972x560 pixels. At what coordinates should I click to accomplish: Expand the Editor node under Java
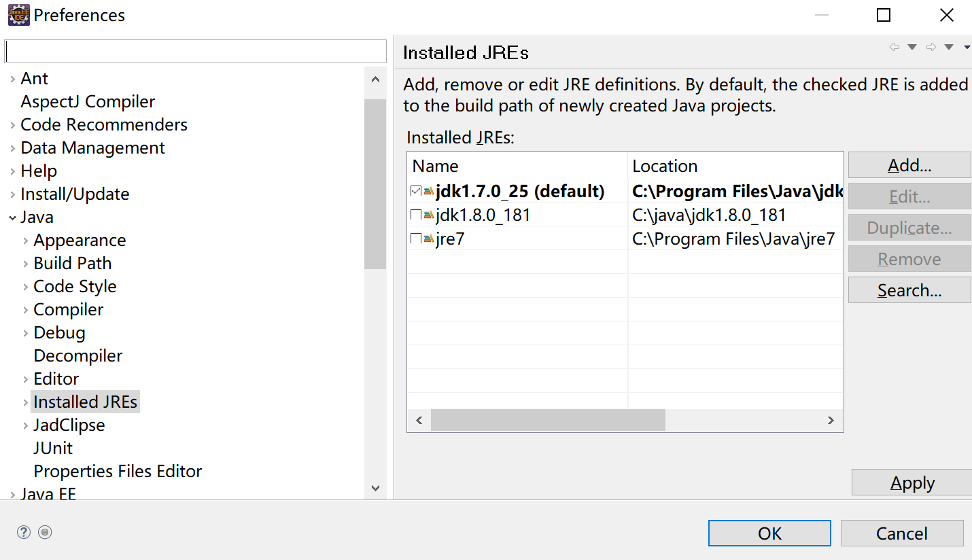point(25,379)
